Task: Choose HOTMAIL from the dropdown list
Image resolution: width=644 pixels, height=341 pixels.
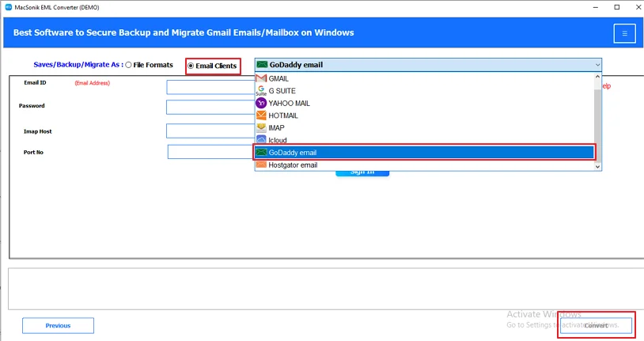Action: pos(425,116)
